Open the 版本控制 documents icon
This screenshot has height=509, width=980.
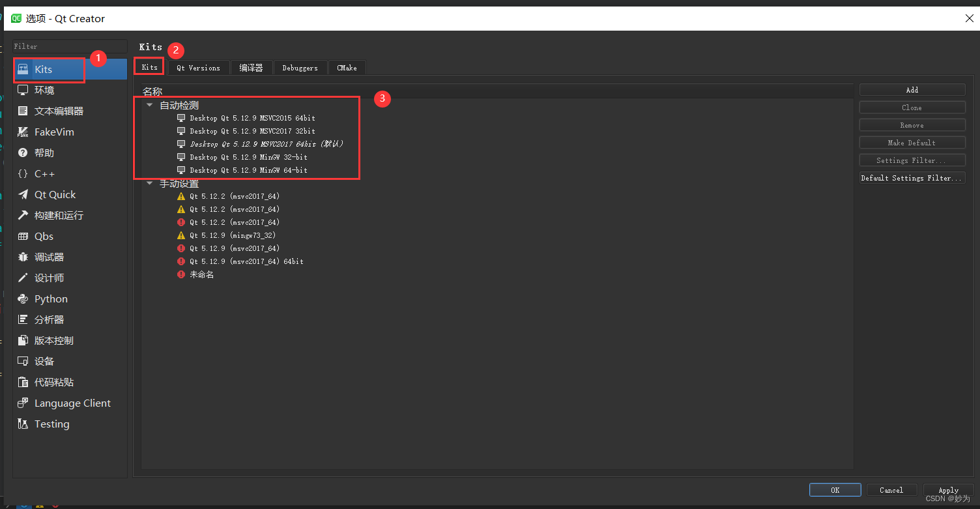[x=23, y=340]
